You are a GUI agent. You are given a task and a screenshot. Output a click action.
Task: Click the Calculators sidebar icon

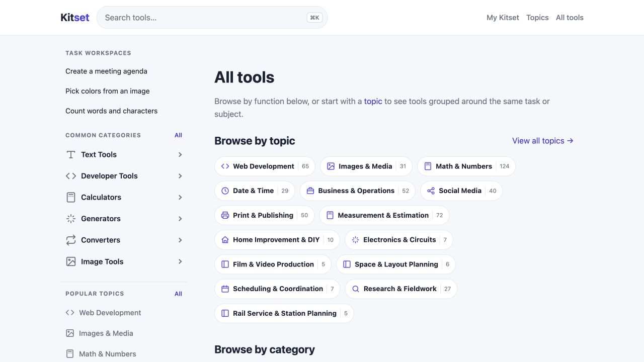(71, 198)
